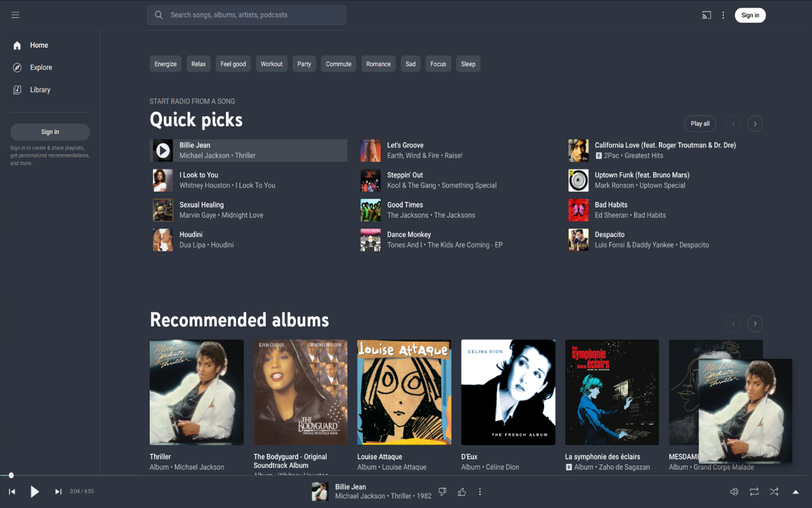The image size is (812, 508).
Task: Mark the current song with thumbs up
Action: [462, 491]
